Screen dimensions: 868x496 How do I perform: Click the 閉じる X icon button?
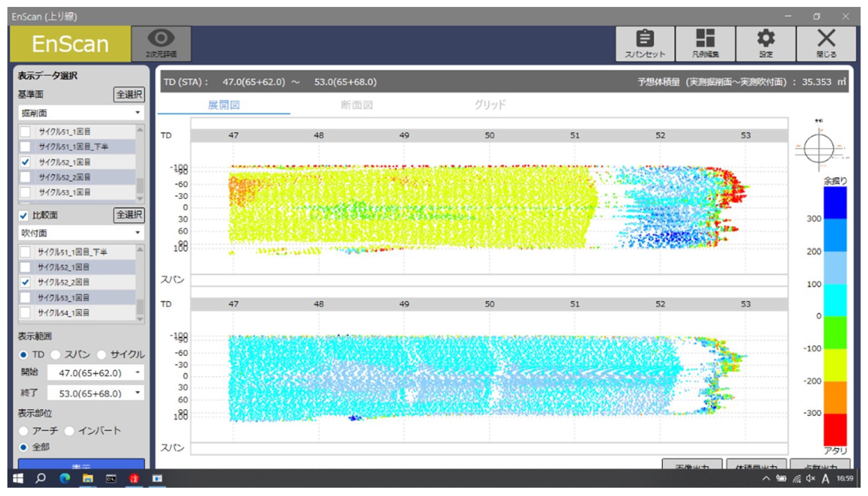tap(826, 43)
